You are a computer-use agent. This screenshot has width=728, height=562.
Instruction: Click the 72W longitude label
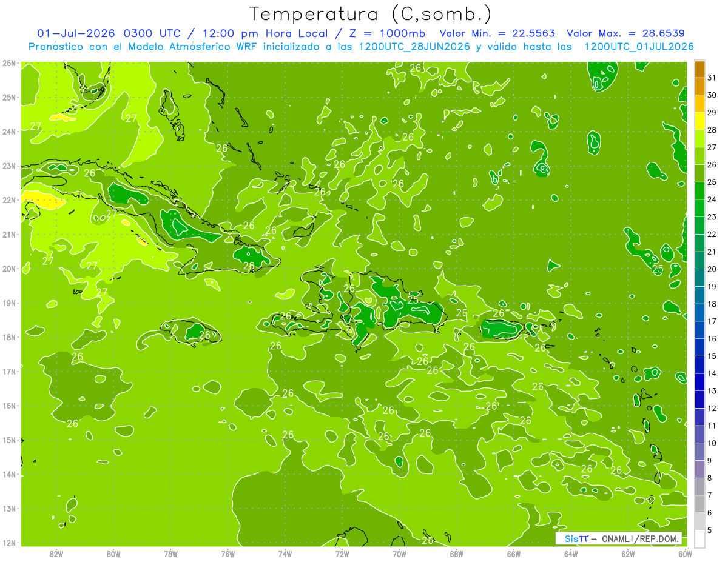click(342, 554)
